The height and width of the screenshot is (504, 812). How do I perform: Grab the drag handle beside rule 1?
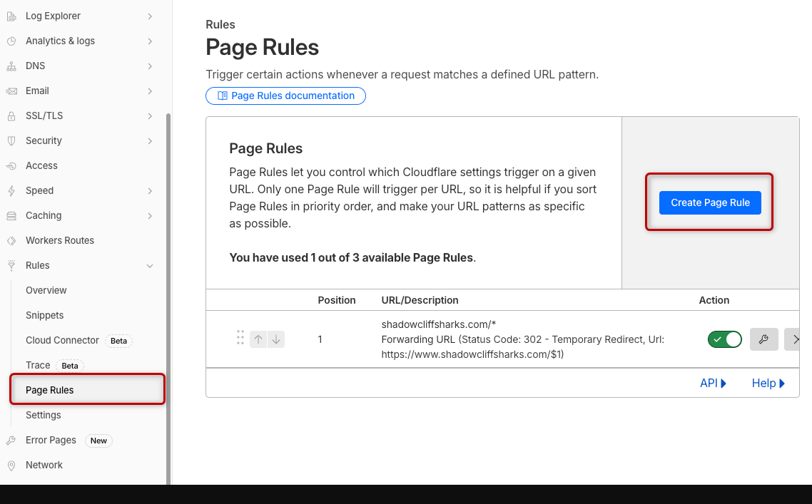240,339
